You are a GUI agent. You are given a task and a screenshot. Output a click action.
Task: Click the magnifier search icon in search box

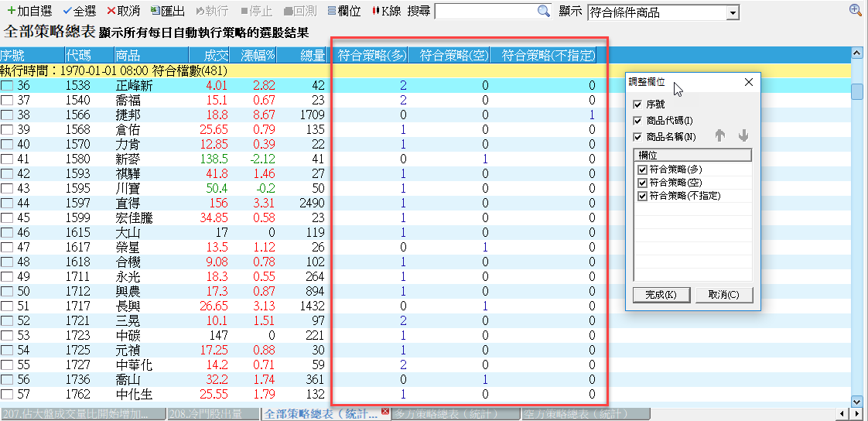[544, 12]
